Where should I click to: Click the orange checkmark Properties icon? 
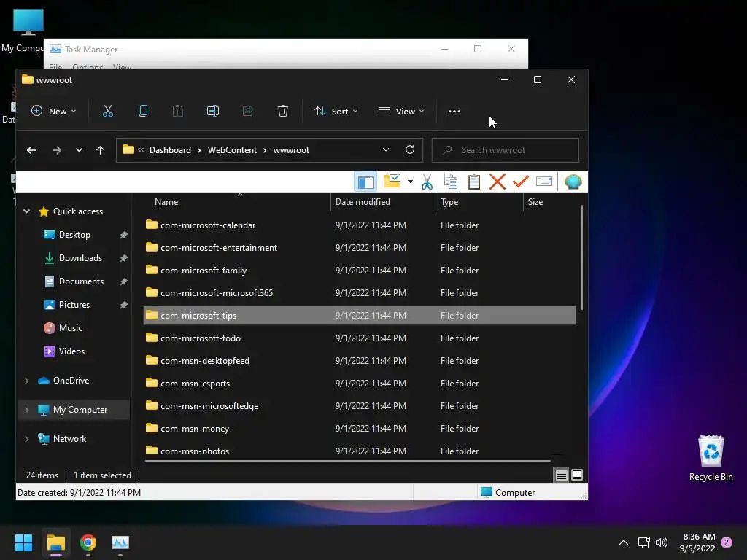click(521, 182)
